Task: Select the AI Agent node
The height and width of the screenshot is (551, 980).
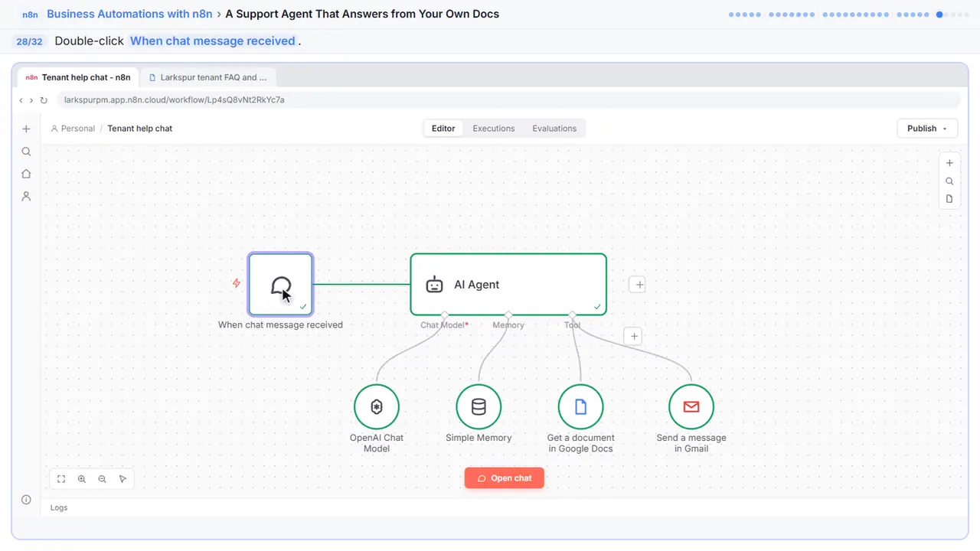Action: coord(508,284)
